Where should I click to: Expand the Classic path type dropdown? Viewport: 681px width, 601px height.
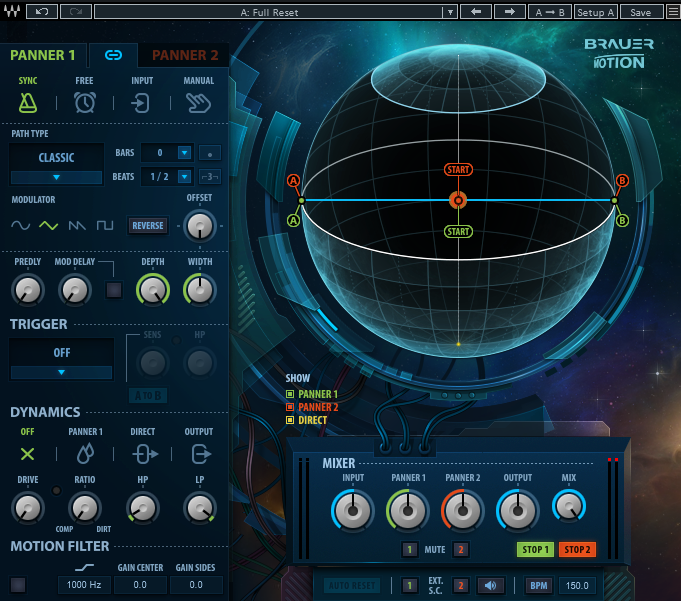click(56, 177)
